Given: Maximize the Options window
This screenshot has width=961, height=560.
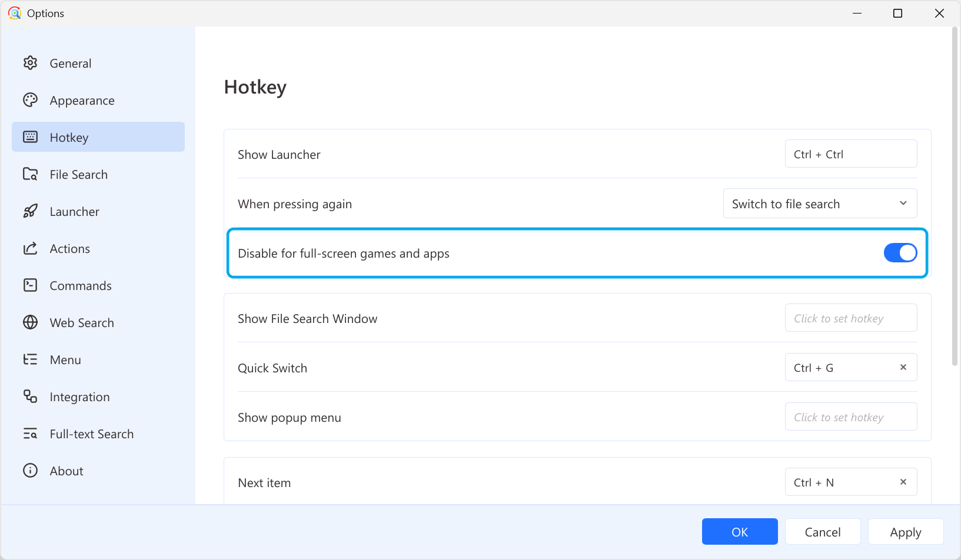Looking at the screenshot, I should point(897,13).
